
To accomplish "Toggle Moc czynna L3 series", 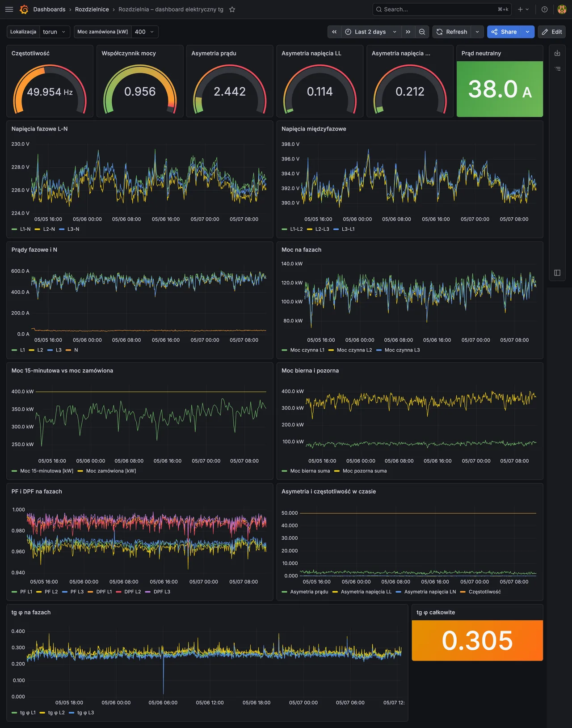I will click(402, 350).
